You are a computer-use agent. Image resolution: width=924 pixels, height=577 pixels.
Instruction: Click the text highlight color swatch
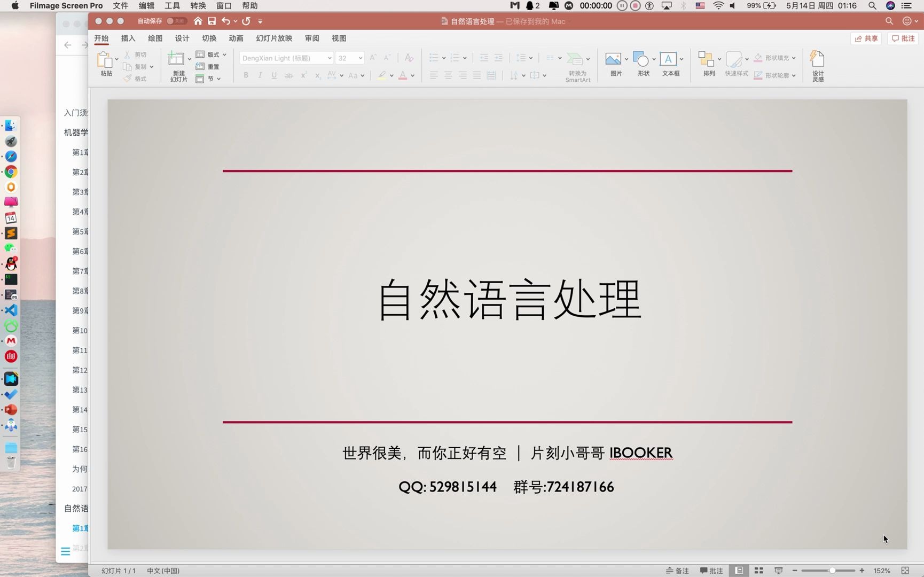381,75
